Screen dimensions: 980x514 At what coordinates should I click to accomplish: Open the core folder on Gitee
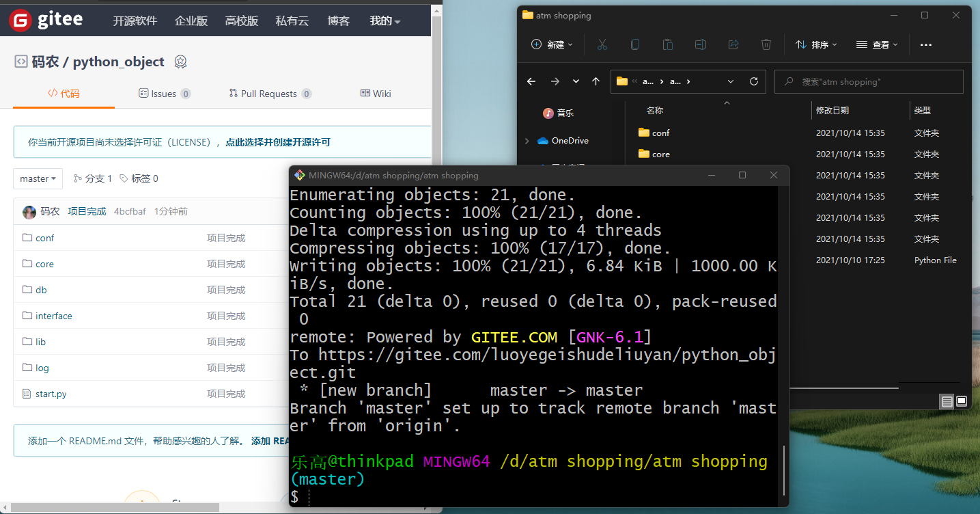pyautogui.click(x=44, y=264)
